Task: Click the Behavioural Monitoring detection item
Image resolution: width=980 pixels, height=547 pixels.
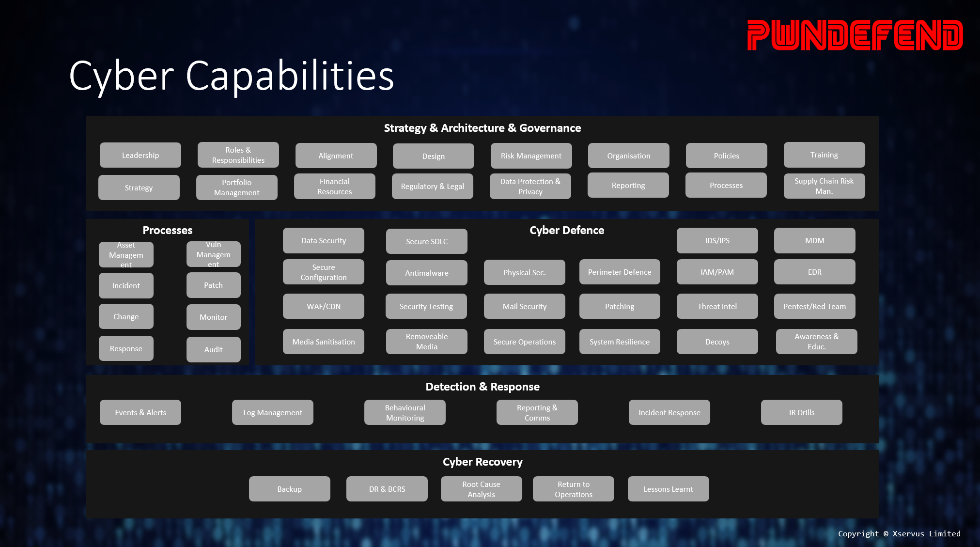Action: (404, 412)
